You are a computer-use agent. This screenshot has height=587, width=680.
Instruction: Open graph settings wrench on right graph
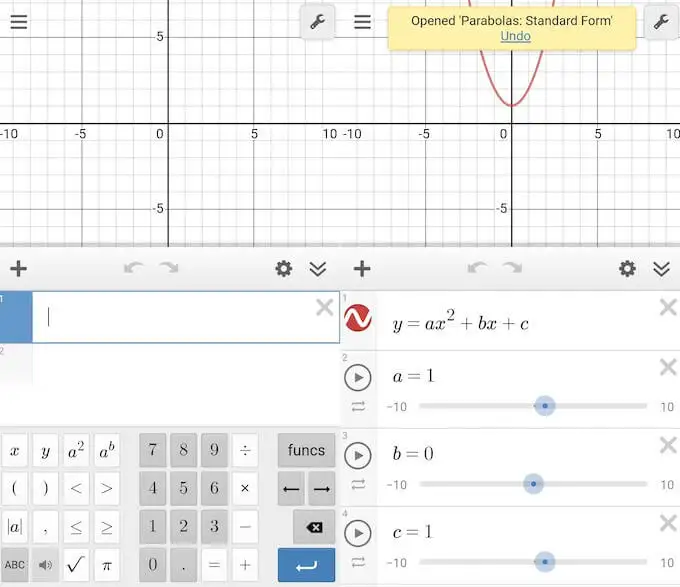tap(661, 22)
